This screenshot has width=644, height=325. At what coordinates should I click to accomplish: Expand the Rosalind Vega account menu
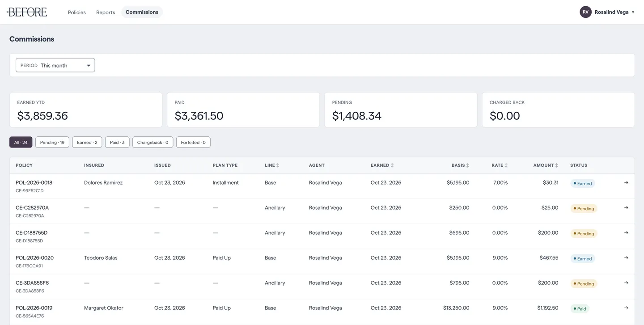tap(607, 12)
